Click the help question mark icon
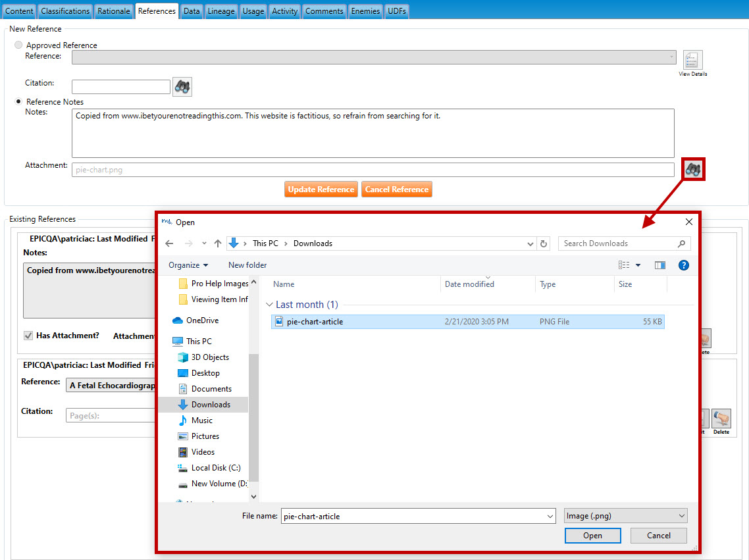 pos(683,265)
